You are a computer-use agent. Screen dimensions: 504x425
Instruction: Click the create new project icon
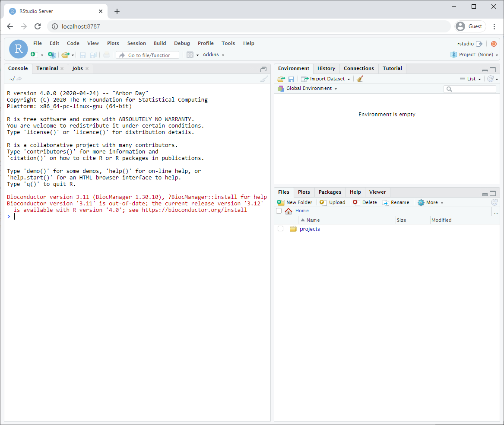point(52,55)
